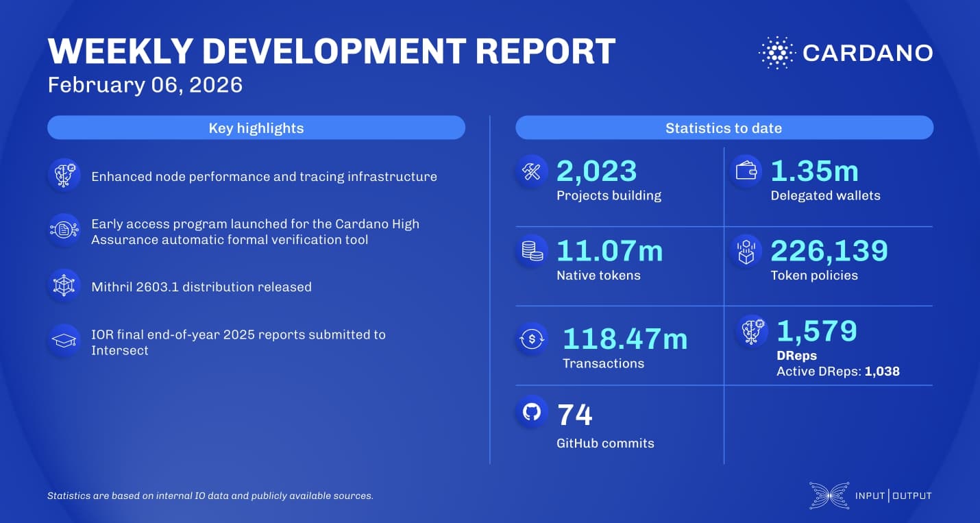
Task: Click the 118.47m Transactions figure
Action: [626, 338]
